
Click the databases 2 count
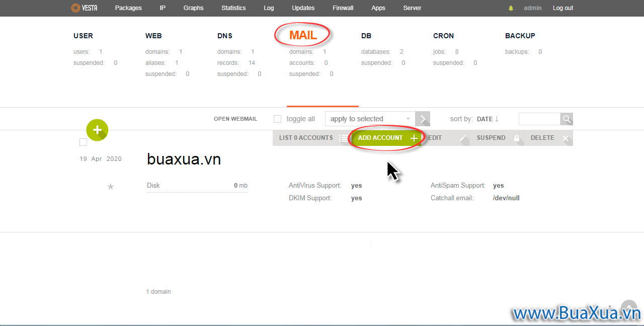[x=401, y=52]
